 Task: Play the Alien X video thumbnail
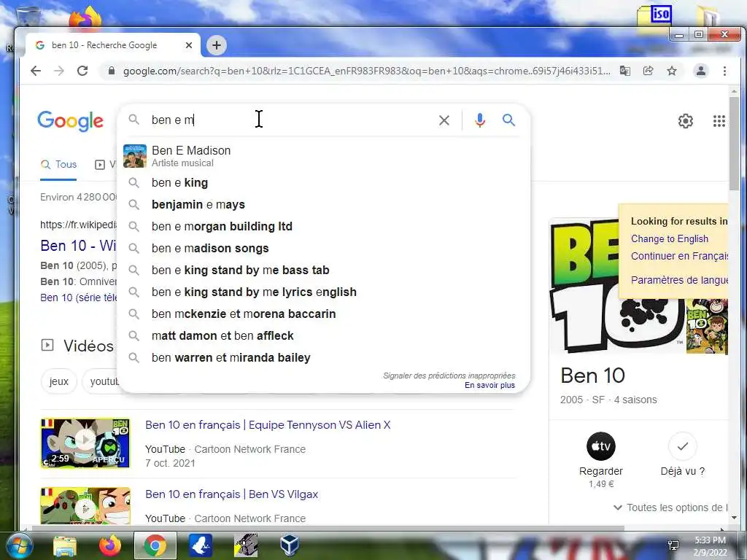[85, 443]
